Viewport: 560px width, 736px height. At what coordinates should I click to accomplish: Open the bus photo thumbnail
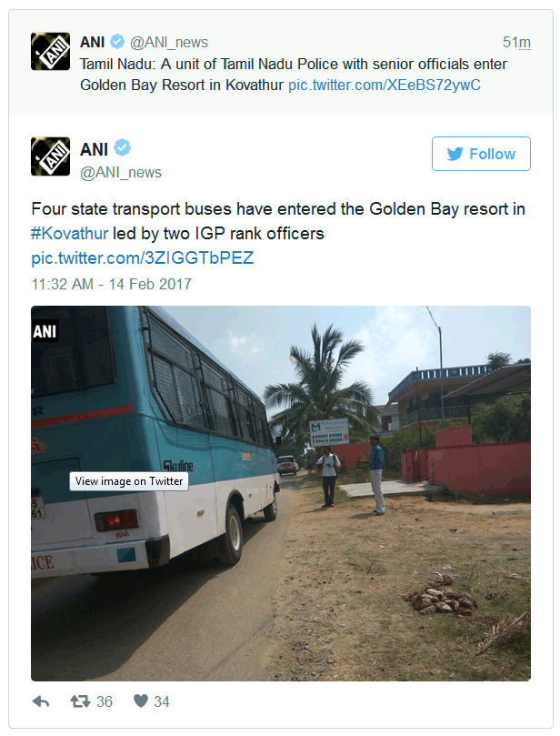281,493
